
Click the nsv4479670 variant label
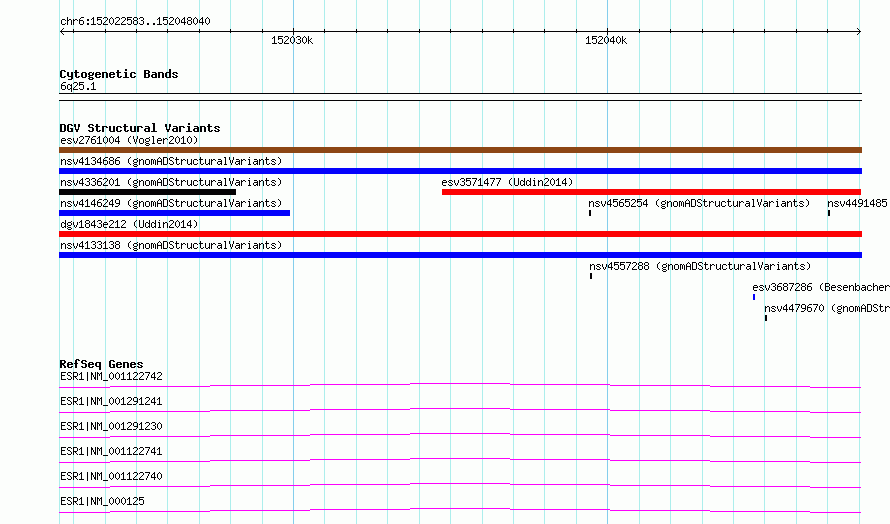click(x=826, y=308)
